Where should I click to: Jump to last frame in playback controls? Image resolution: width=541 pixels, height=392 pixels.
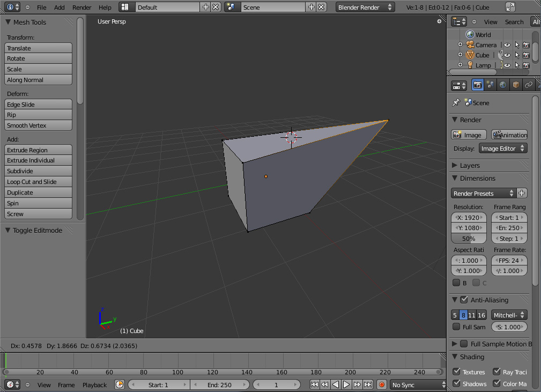[368, 384]
